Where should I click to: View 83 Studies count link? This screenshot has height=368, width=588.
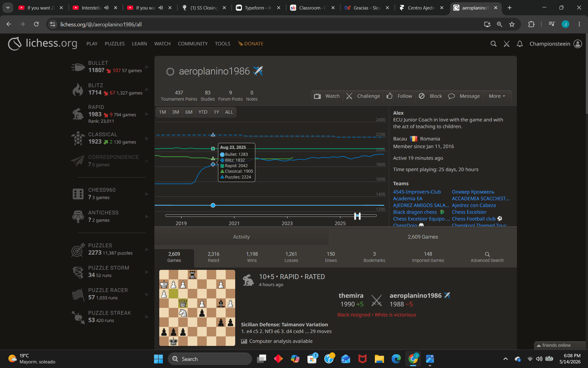(208, 96)
